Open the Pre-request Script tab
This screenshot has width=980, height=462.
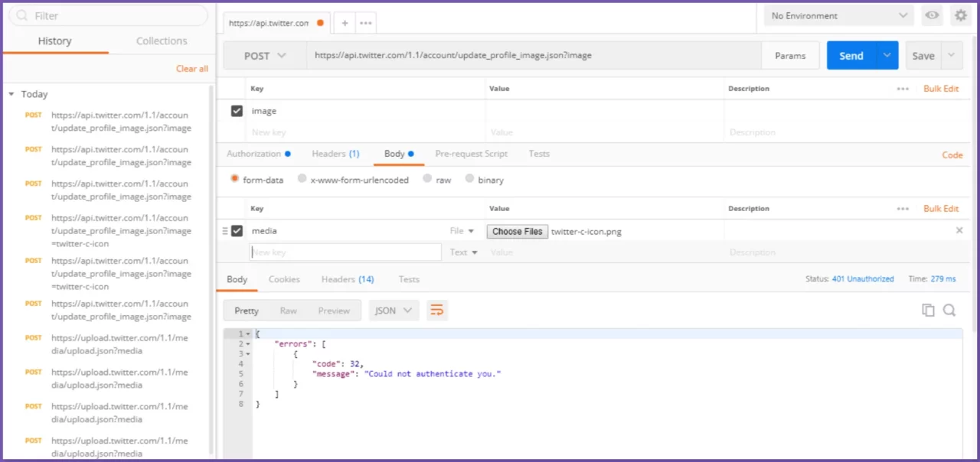[x=471, y=154]
